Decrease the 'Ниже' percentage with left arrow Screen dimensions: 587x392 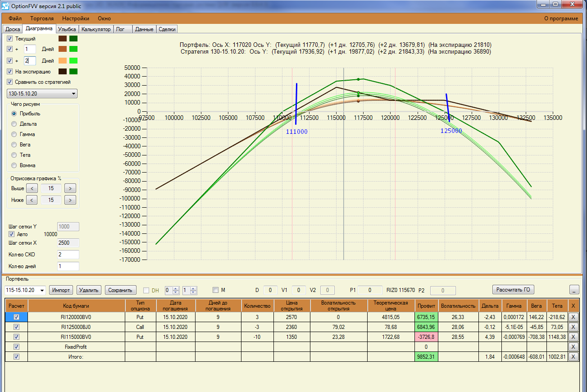coord(32,200)
